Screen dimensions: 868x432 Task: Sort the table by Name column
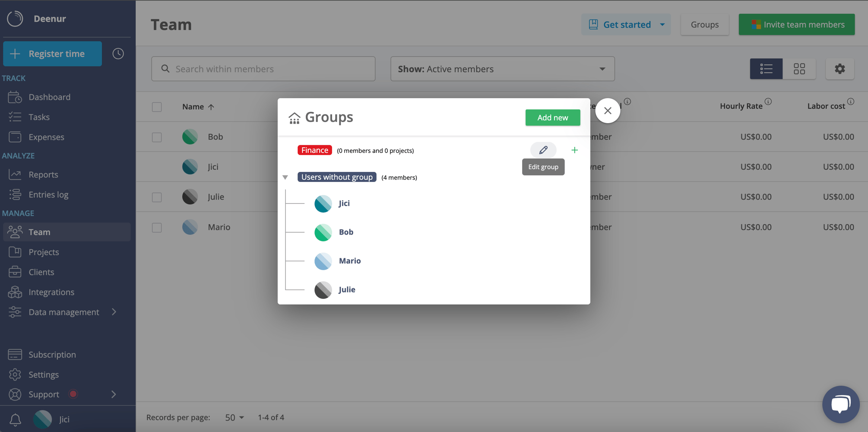[x=198, y=106]
